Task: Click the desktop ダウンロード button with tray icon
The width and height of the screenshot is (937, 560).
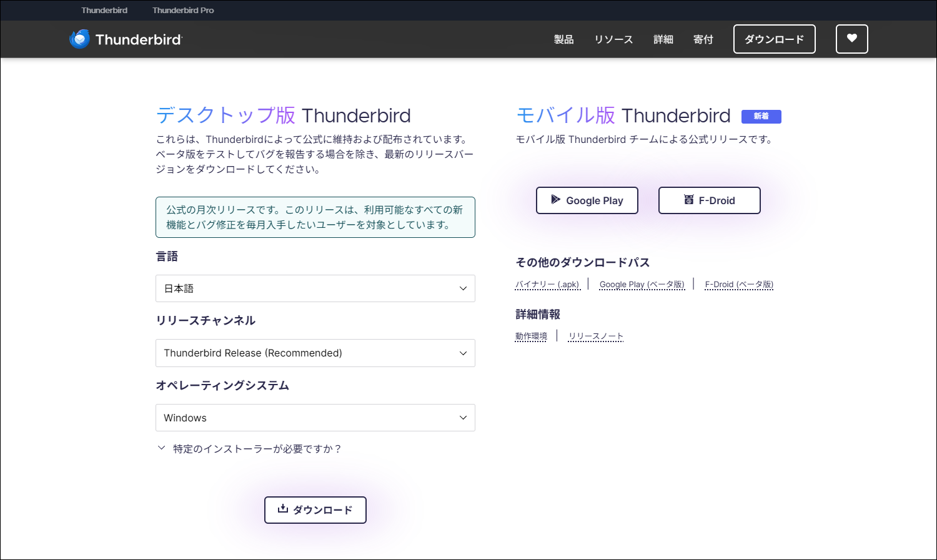Action: pyautogui.click(x=315, y=510)
